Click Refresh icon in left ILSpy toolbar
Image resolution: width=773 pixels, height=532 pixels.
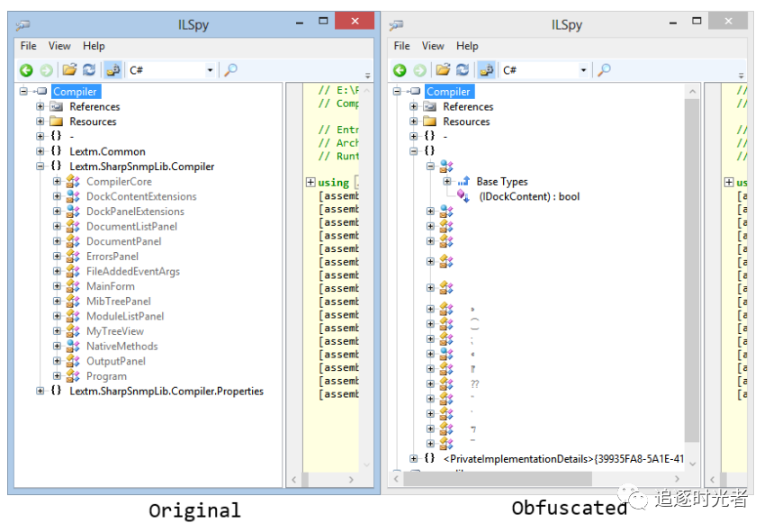89,70
